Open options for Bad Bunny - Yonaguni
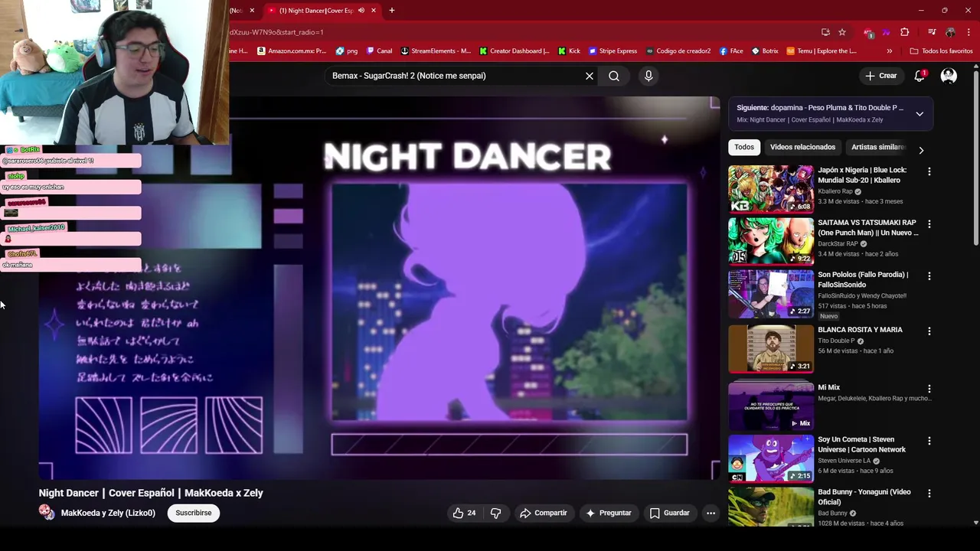 [929, 494]
